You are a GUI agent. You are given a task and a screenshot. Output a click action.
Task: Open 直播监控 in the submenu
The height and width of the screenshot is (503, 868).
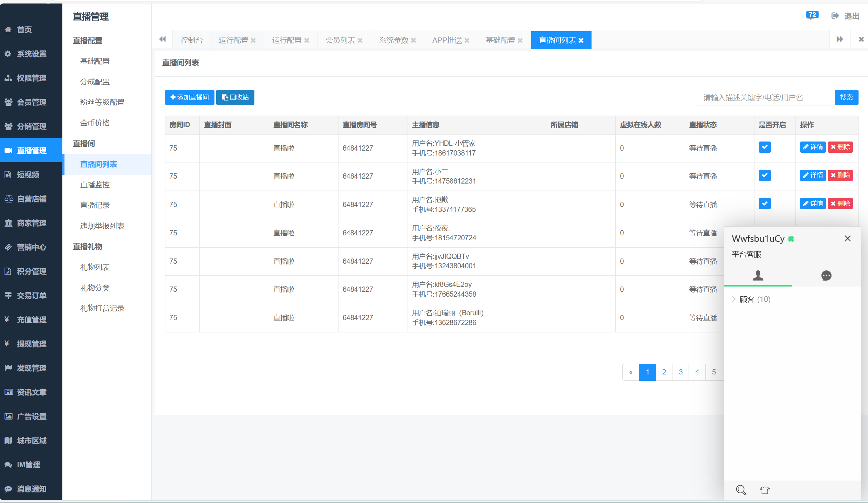click(x=95, y=185)
